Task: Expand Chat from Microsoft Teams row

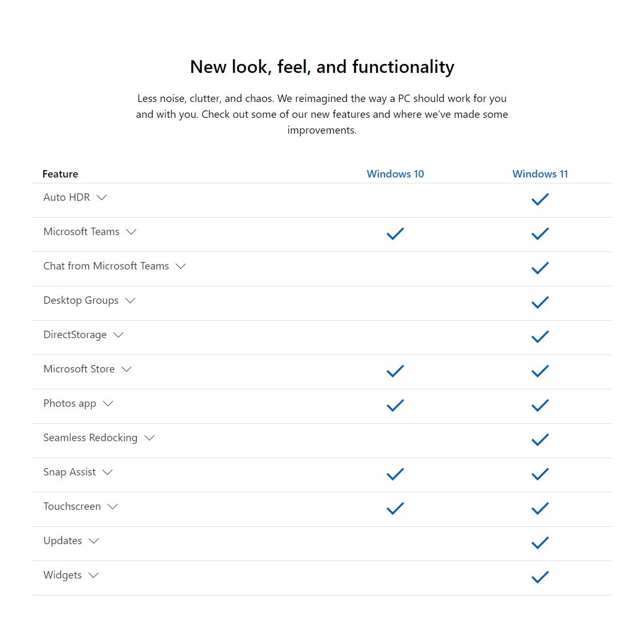Action: pyautogui.click(x=181, y=266)
